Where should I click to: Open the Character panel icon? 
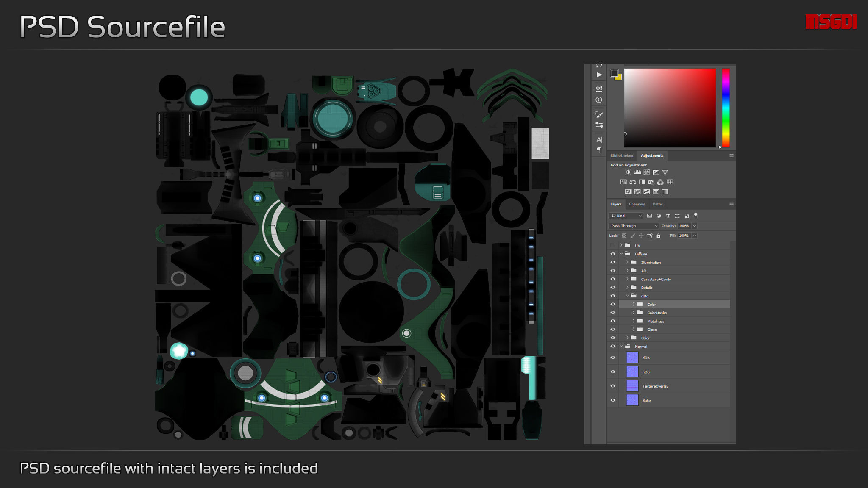[599, 140]
